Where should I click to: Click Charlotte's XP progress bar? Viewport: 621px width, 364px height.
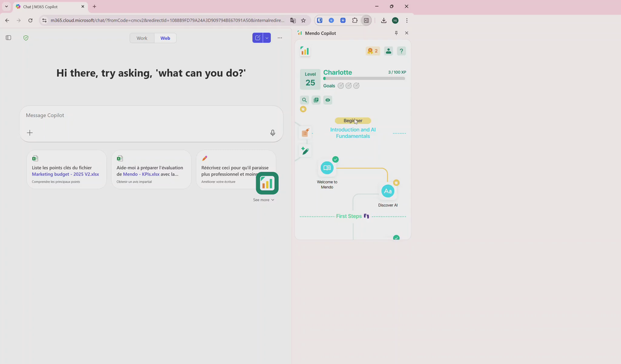point(364,79)
